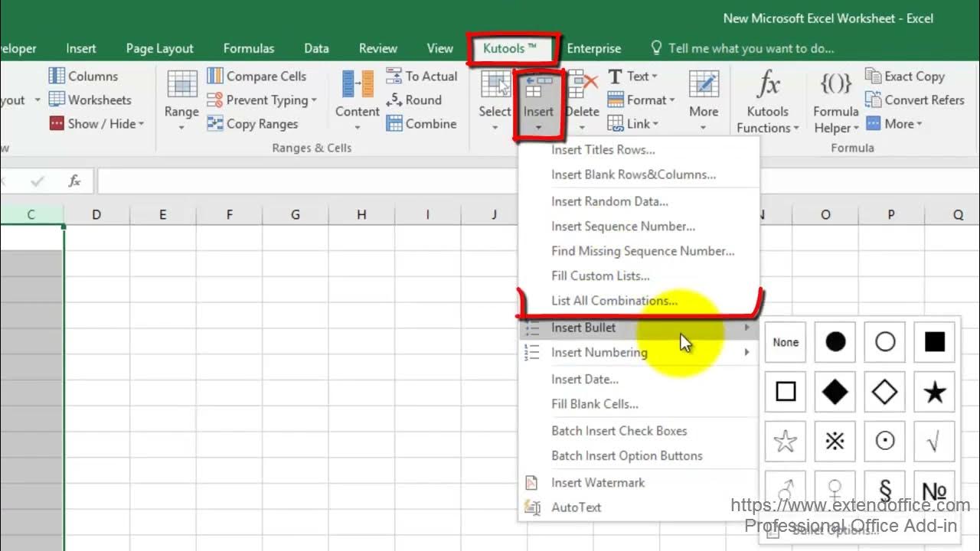Image resolution: width=980 pixels, height=551 pixels.
Task: Open the Range dropdown button
Action: pyautogui.click(x=181, y=99)
